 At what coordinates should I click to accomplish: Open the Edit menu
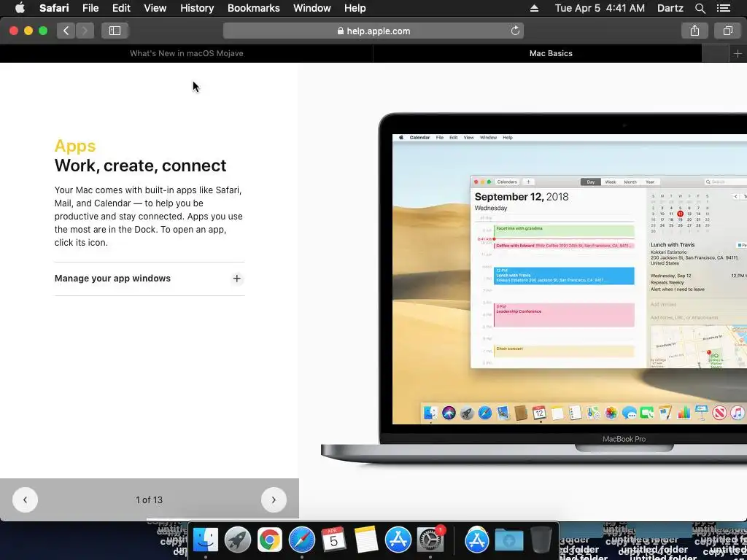[x=121, y=8]
